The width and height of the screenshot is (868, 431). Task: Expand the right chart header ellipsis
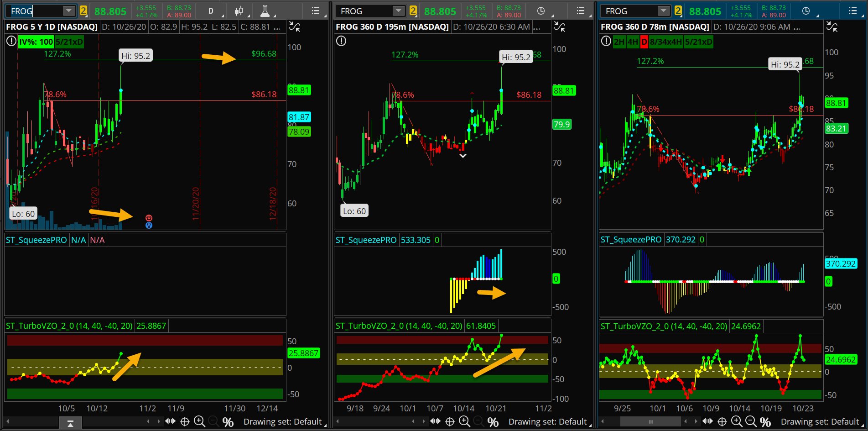[797, 27]
